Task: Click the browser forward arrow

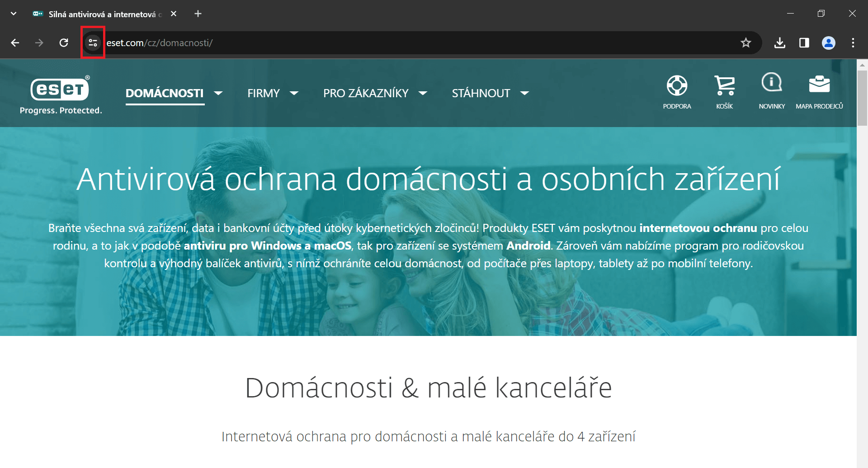Action: pos(39,43)
